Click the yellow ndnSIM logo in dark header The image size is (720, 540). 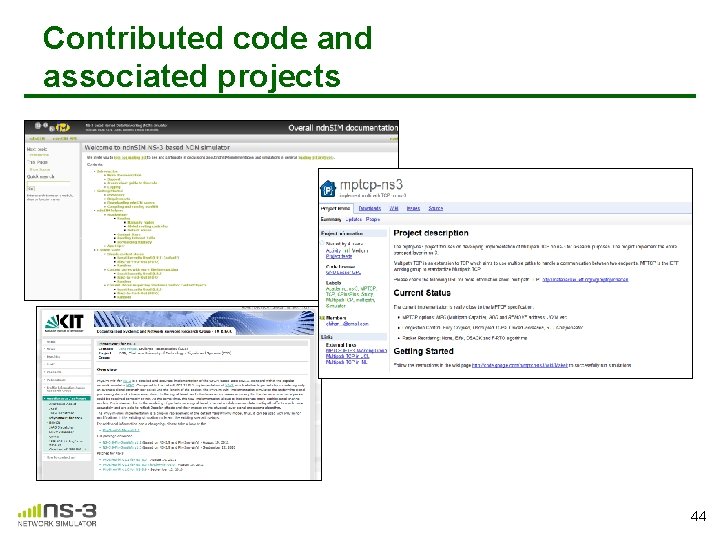(62, 127)
